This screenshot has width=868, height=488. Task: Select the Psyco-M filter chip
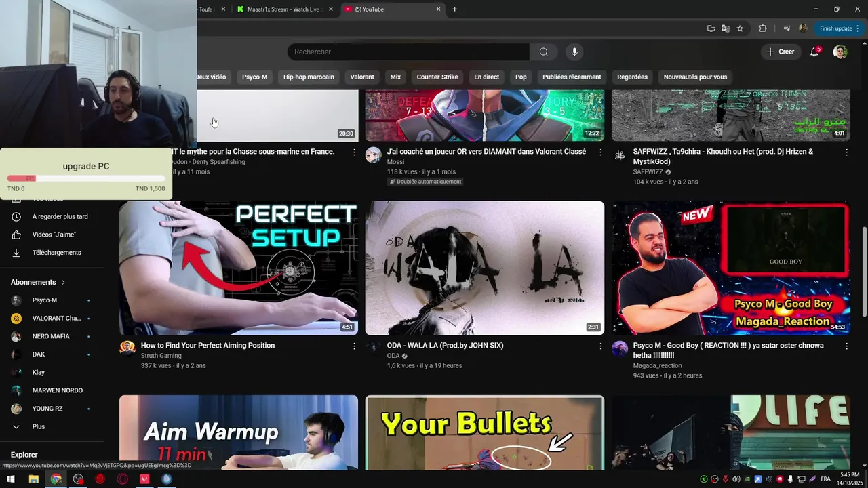coord(254,77)
